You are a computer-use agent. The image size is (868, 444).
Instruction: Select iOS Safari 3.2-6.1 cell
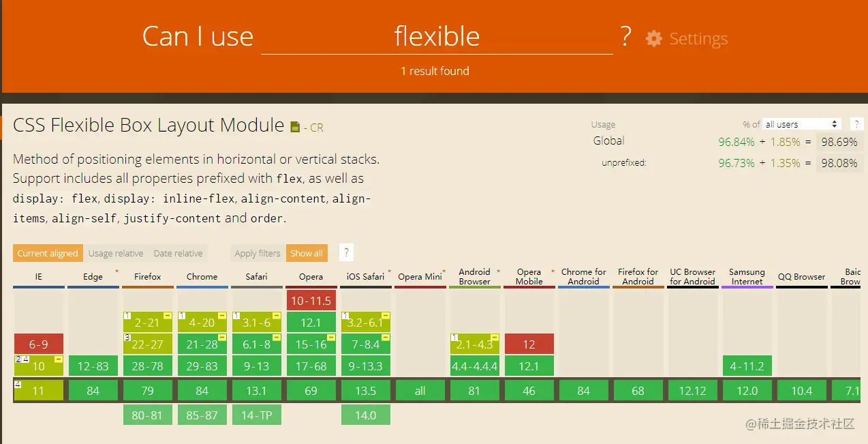(x=366, y=322)
